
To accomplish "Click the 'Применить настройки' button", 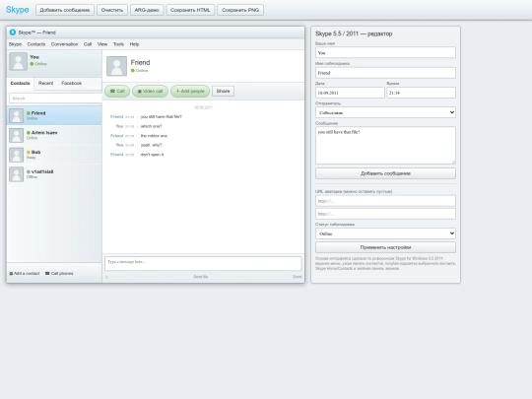I will click(385, 247).
